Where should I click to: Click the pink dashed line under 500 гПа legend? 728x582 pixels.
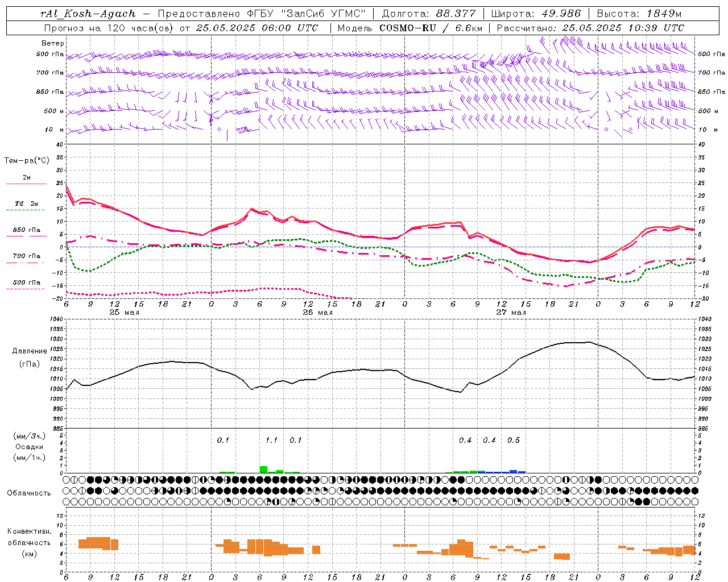point(26,289)
